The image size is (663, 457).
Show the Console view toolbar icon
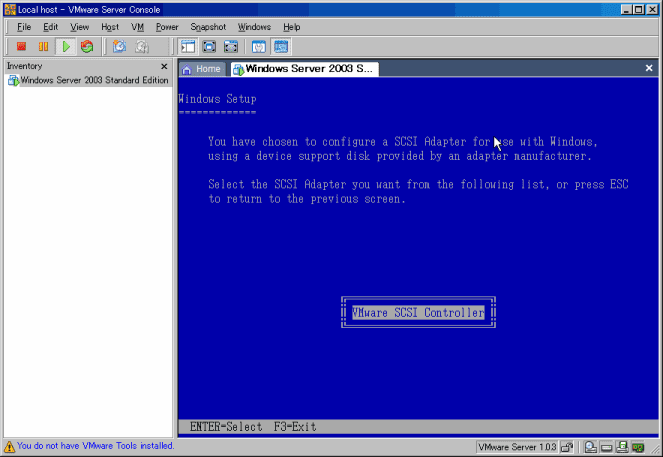(281, 47)
